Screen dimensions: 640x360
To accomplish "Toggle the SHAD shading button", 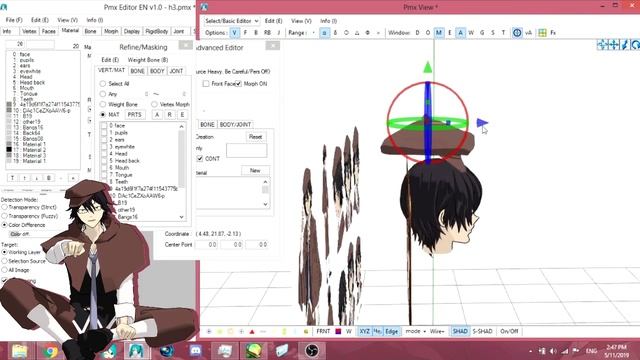I will (x=460, y=331).
